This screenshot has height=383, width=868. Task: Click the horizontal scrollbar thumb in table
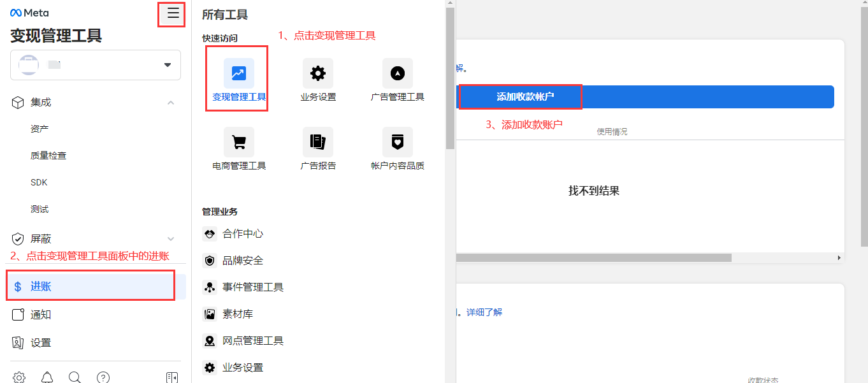(594, 257)
